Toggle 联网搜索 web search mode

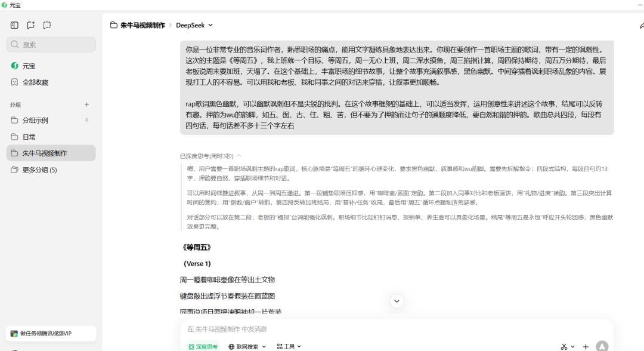pos(246,346)
